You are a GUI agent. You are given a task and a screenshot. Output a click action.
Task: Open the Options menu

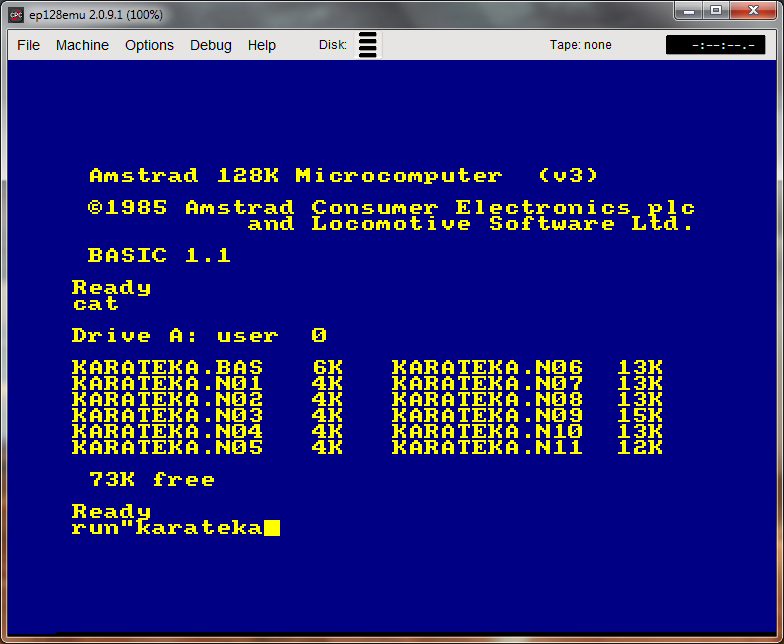coord(149,45)
